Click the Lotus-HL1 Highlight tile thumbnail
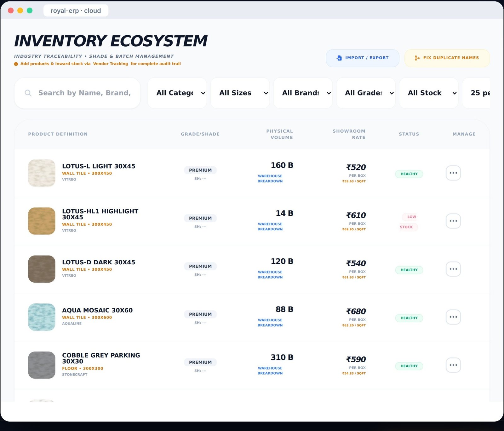The image size is (504, 431). tap(42, 221)
